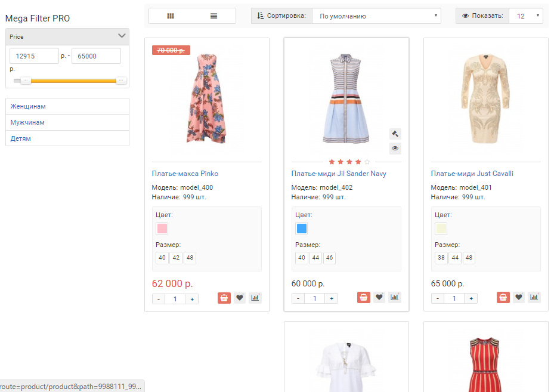
Task: Select blue color swatch for Jil Sander dress
Action: coord(301,229)
